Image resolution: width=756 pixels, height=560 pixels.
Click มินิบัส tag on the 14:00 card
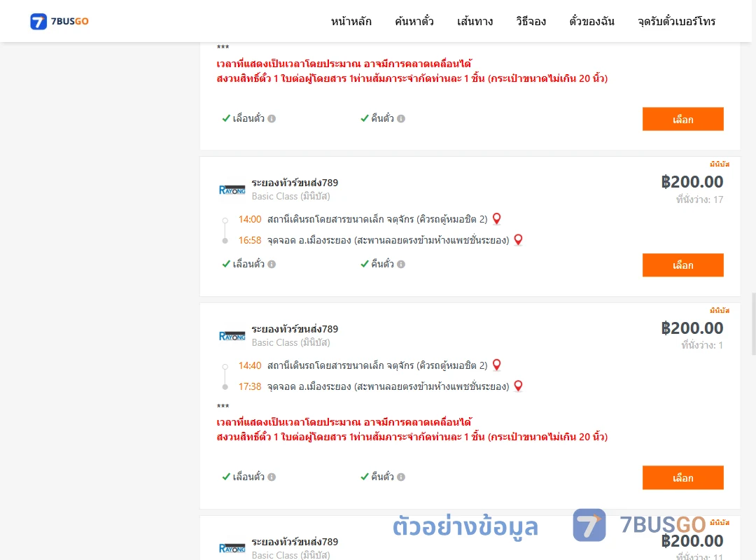pos(720,164)
